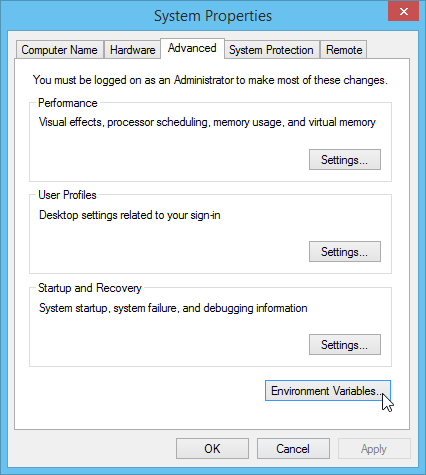Open Startup and Recovery Settings button
The width and height of the screenshot is (426, 475).
click(x=345, y=345)
